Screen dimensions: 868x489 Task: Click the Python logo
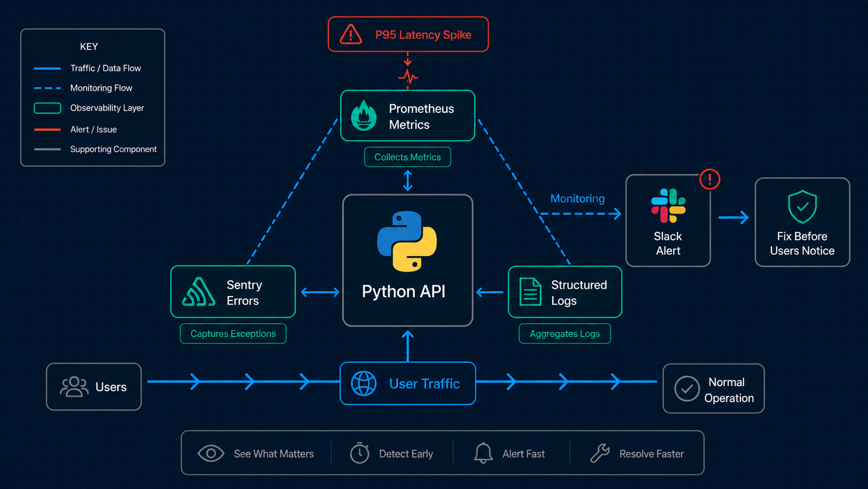point(407,241)
